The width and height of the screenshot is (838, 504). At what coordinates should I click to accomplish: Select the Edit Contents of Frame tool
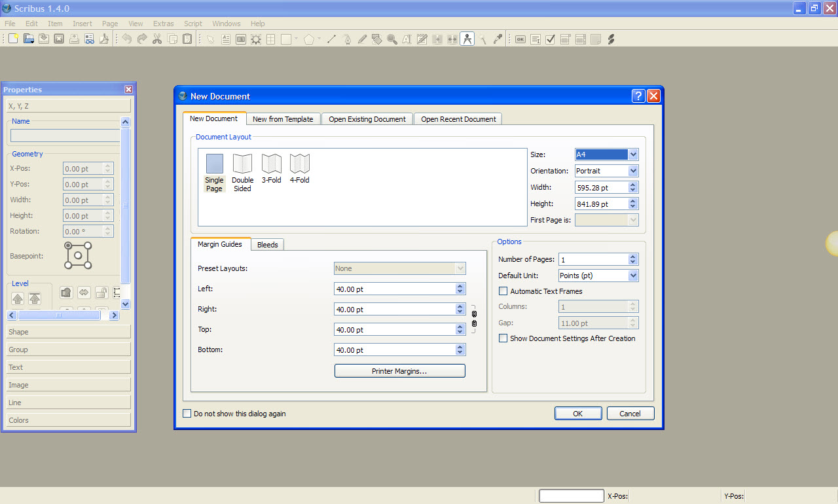[x=407, y=39]
